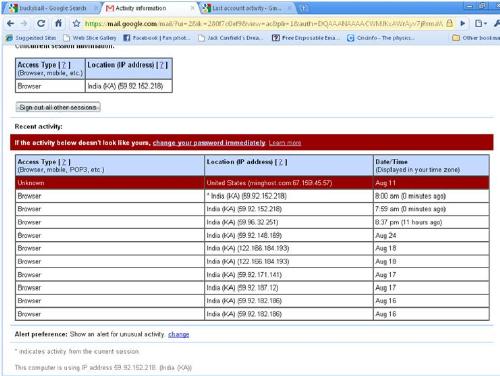This screenshot has width=500, height=376.
Task: Select the India (KA) 59.92.171.141 cell
Action: pyautogui.click(x=289, y=275)
